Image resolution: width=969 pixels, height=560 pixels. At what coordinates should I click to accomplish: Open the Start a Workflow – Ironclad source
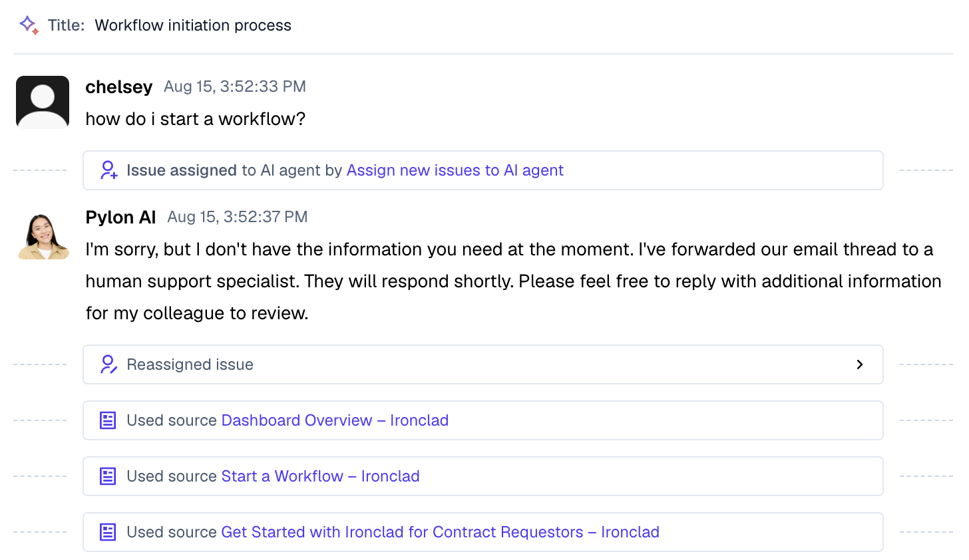click(320, 476)
